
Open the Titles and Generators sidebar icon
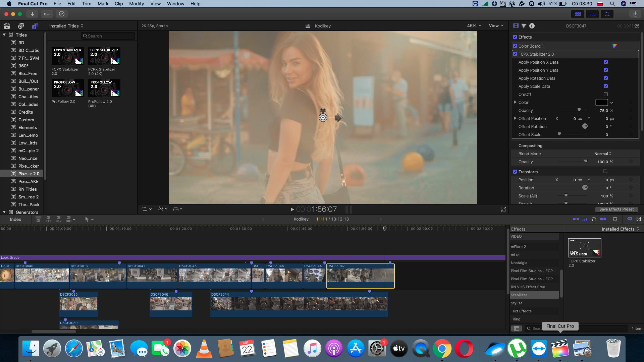[35, 26]
